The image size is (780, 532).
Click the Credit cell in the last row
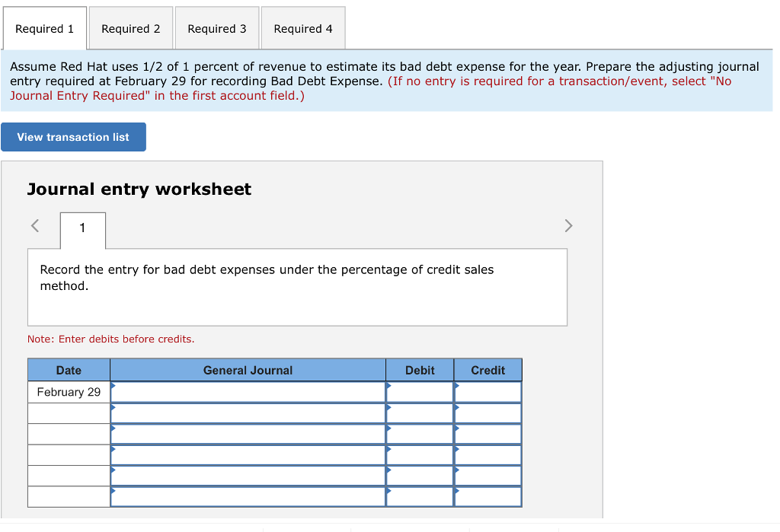tap(488, 497)
